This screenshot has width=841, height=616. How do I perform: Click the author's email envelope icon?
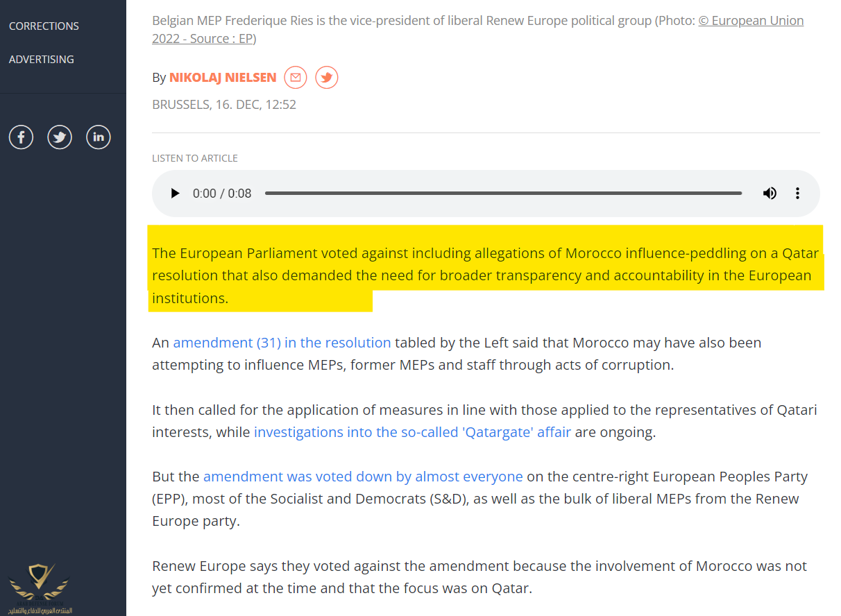pos(296,77)
